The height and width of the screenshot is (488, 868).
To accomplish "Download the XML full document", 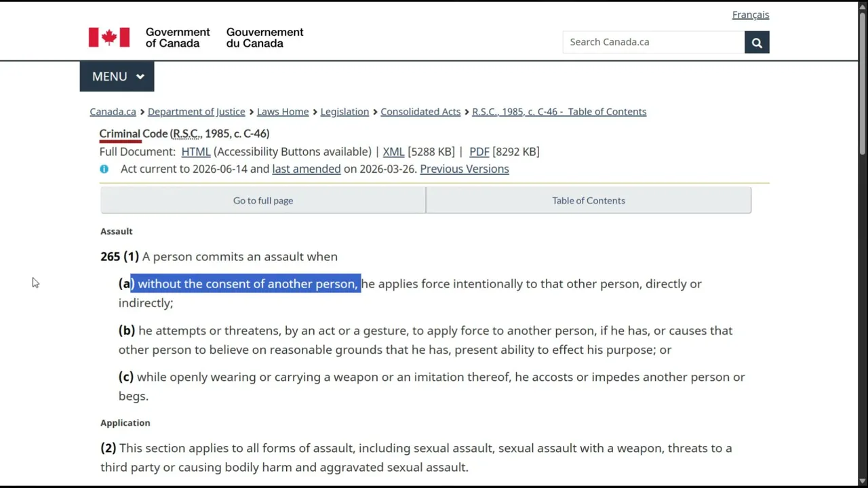I will coord(393,152).
